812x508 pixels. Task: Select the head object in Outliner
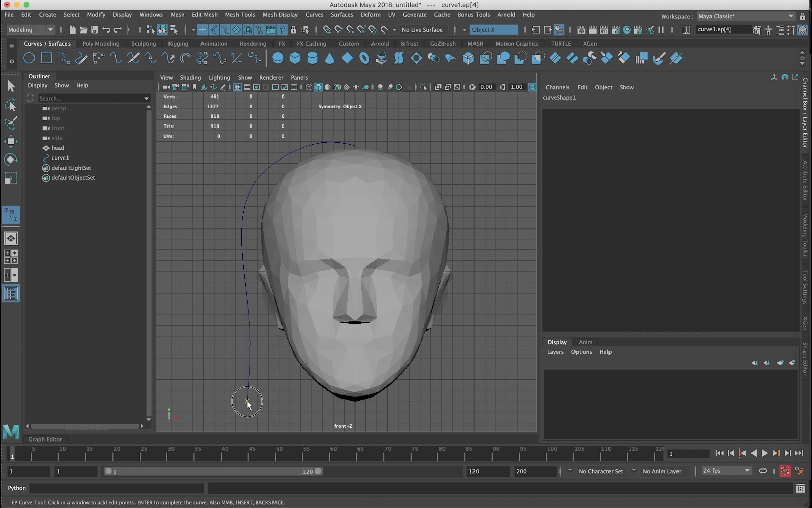point(58,148)
